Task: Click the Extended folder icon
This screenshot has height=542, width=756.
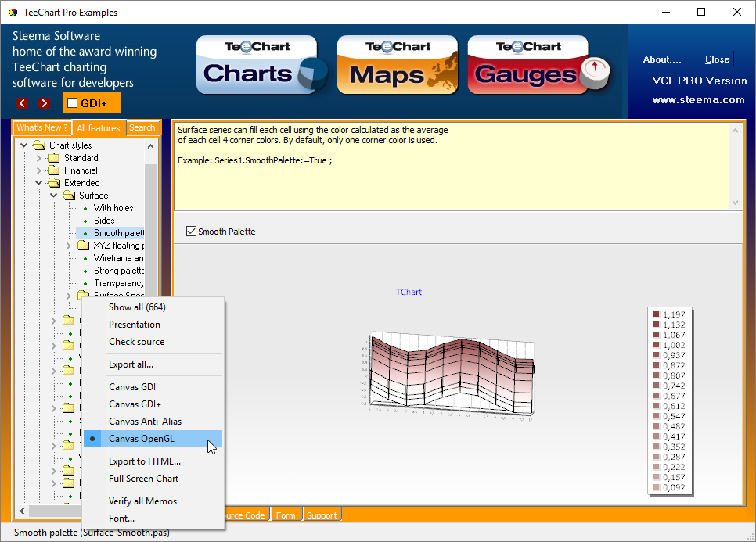Action: tap(54, 182)
